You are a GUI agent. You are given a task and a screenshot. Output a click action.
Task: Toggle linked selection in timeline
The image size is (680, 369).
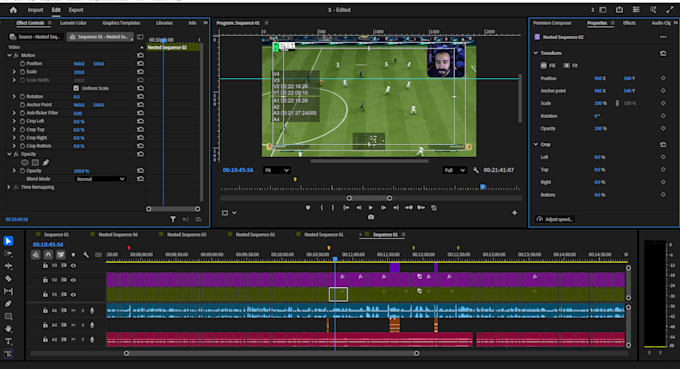pyautogui.click(x=61, y=255)
